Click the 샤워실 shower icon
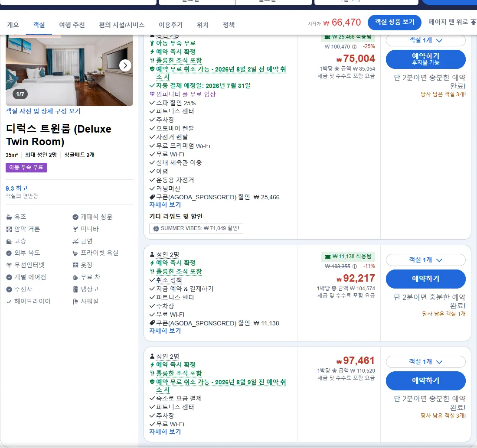 tap(75, 302)
